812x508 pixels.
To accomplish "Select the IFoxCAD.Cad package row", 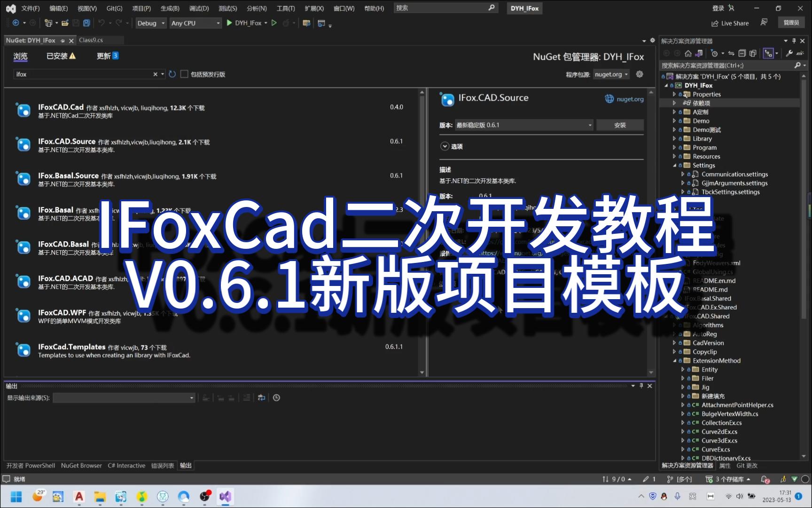I will tap(211, 111).
